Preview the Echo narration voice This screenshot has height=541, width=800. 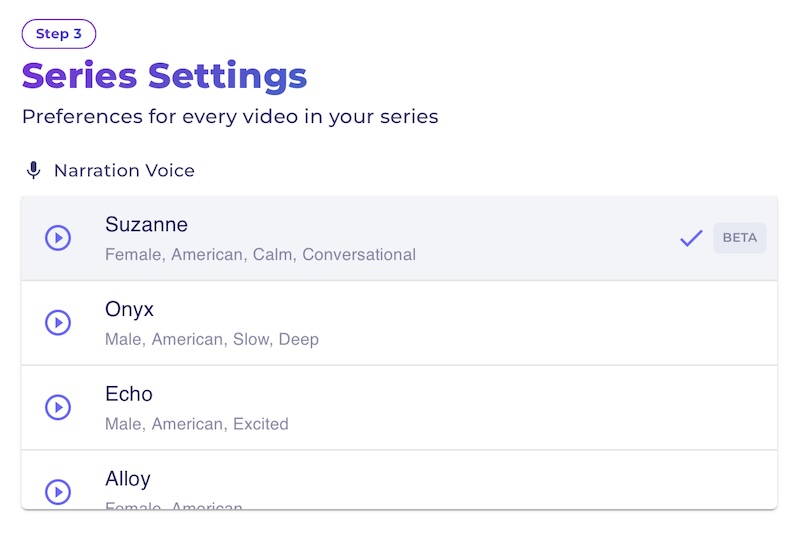click(x=58, y=407)
